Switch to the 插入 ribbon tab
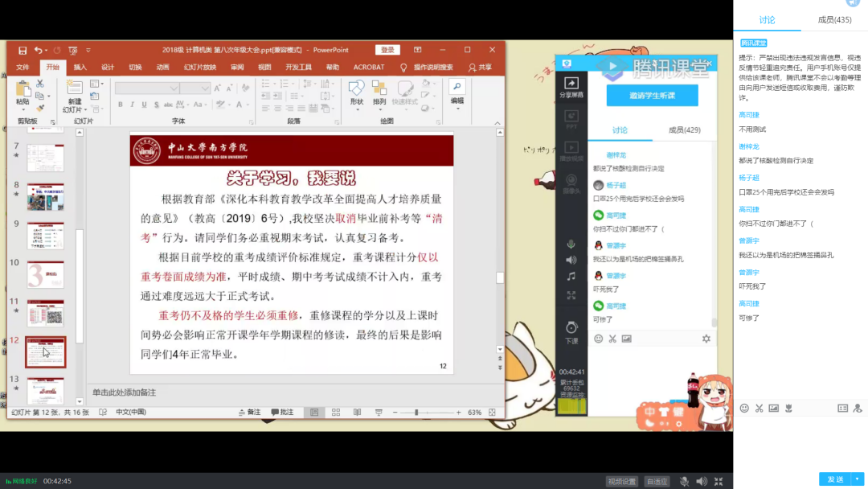The image size is (868, 489). pos(80,68)
